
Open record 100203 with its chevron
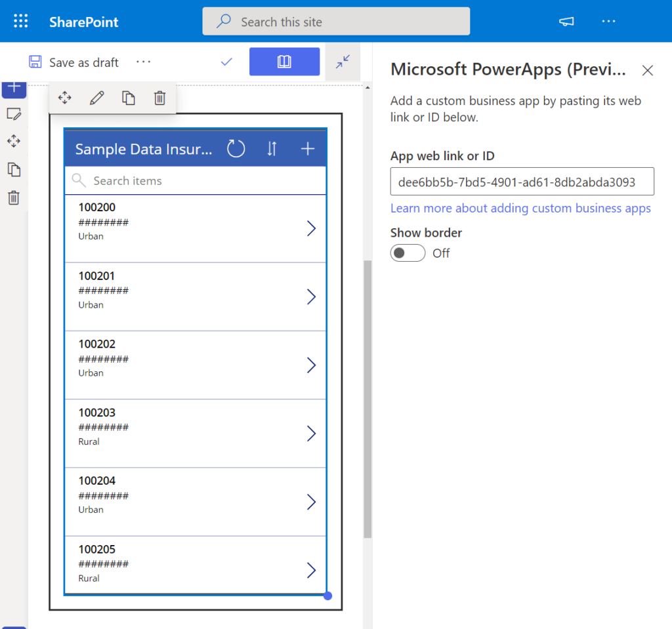pyautogui.click(x=311, y=433)
